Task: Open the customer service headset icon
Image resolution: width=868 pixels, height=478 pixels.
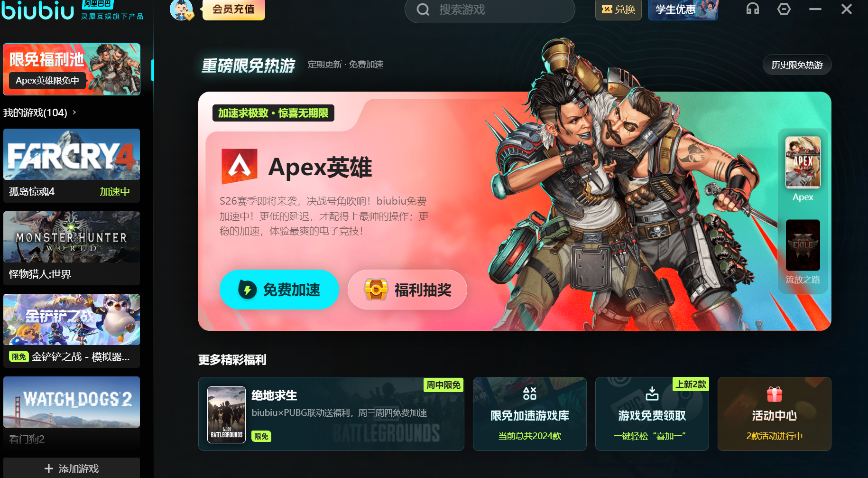Action: point(753,9)
